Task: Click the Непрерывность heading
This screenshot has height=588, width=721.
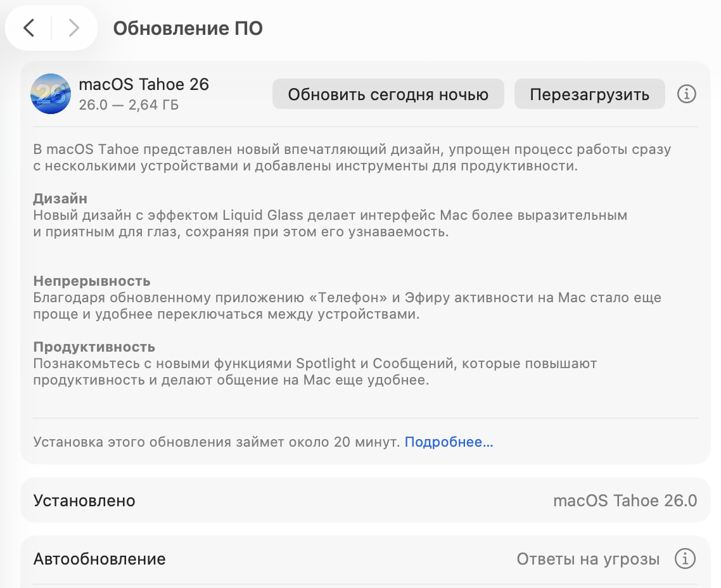Action: (x=92, y=281)
